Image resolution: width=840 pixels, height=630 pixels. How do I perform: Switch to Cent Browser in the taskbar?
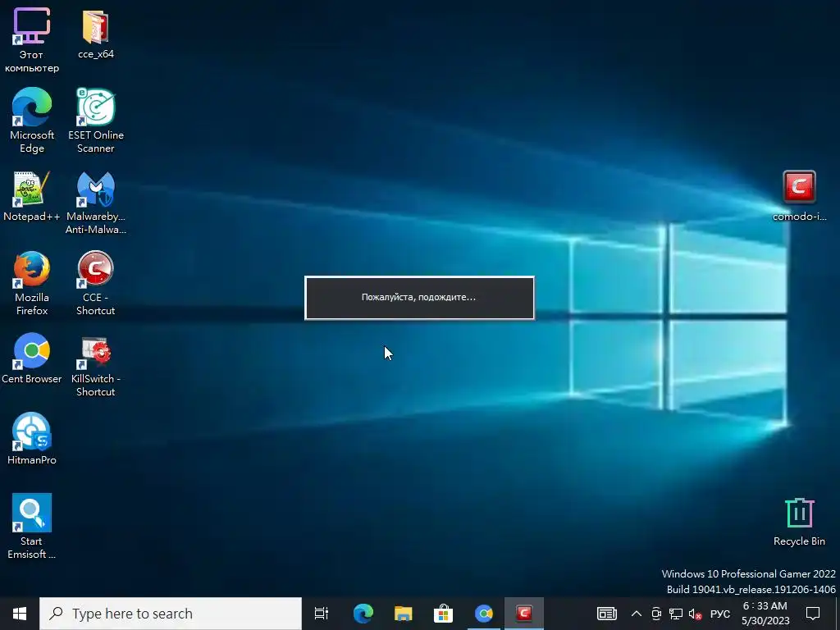[484, 614]
